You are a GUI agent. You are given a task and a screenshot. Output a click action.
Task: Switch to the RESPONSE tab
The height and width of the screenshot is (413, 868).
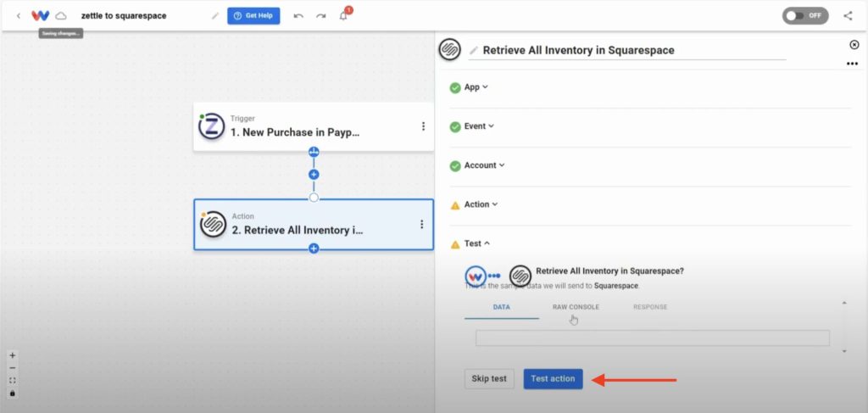pyautogui.click(x=650, y=307)
